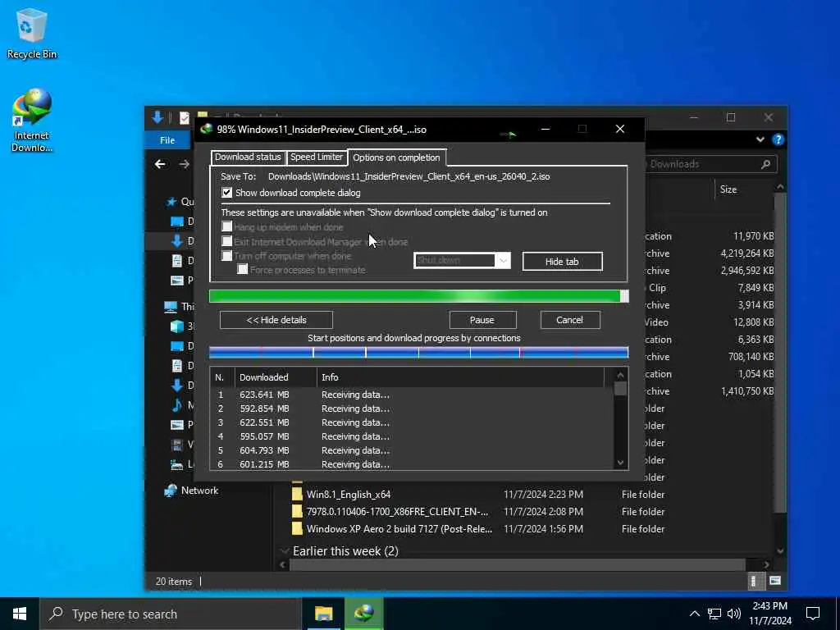Open the Windows Start menu
The image size is (840, 630).
tap(20, 614)
